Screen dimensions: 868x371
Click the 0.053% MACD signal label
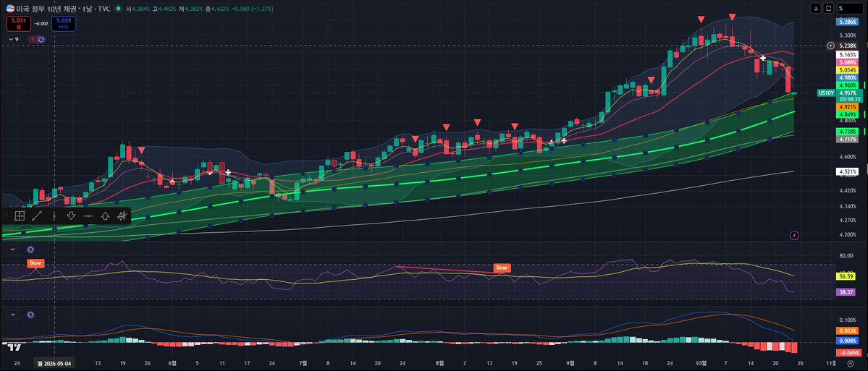[x=848, y=331]
